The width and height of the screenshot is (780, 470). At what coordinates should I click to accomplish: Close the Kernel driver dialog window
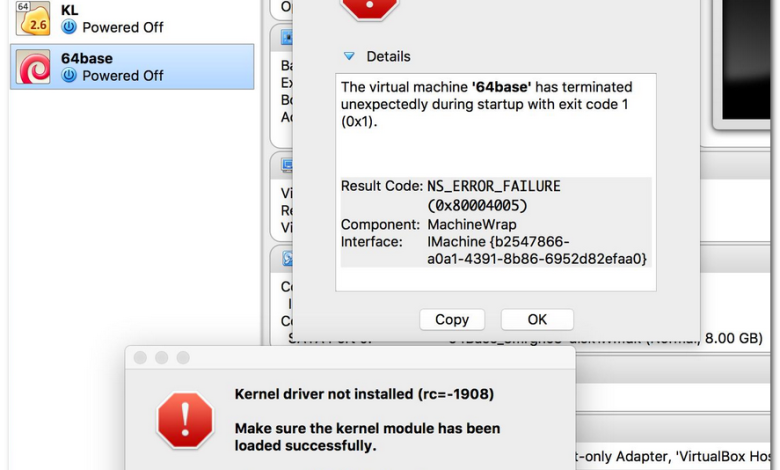point(141,358)
